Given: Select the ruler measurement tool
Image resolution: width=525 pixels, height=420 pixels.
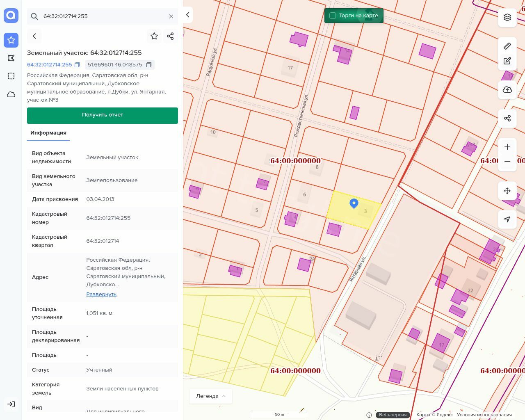Looking at the screenshot, I should pos(507,46).
